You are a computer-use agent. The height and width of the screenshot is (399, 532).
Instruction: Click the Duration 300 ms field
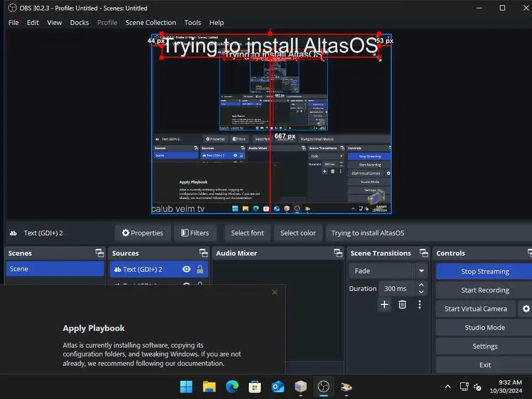point(396,288)
